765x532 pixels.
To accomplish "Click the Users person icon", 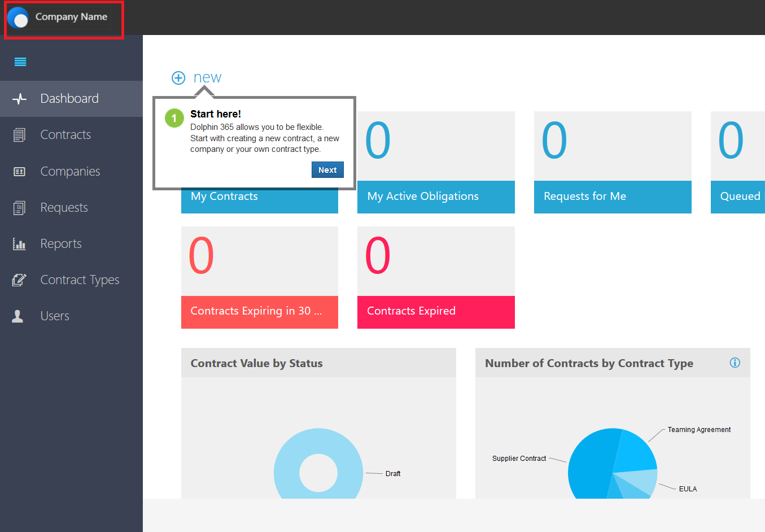I will pyautogui.click(x=18, y=316).
